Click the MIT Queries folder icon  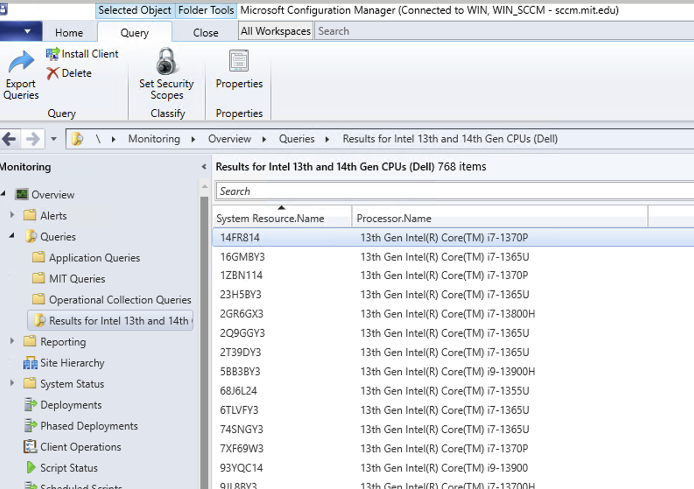(39, 278)
